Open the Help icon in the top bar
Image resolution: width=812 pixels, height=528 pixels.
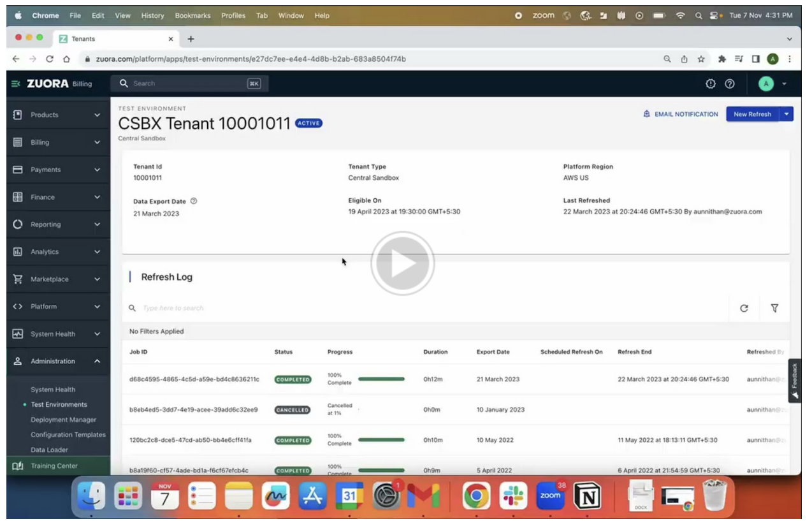pyautogui.click(x=729, y=84)
